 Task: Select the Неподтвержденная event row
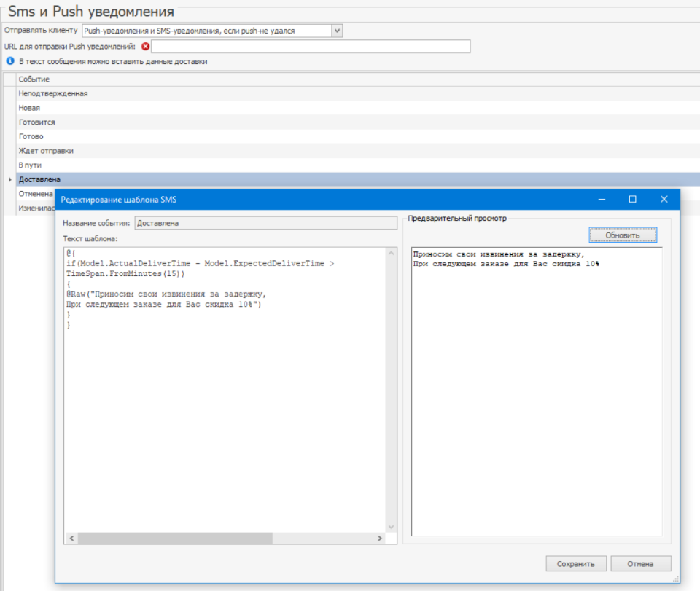point(53,93)
